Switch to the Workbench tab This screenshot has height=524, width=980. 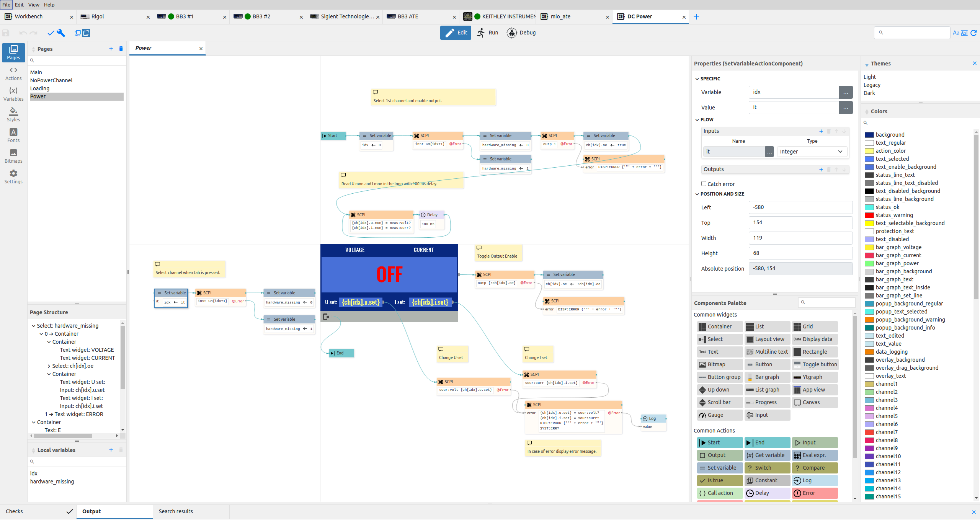(38, 16)
